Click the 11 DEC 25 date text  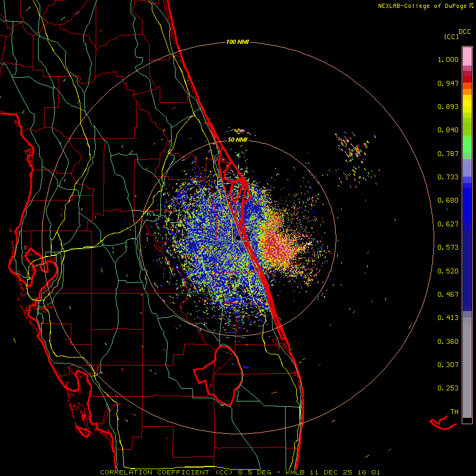click(331, 472)
